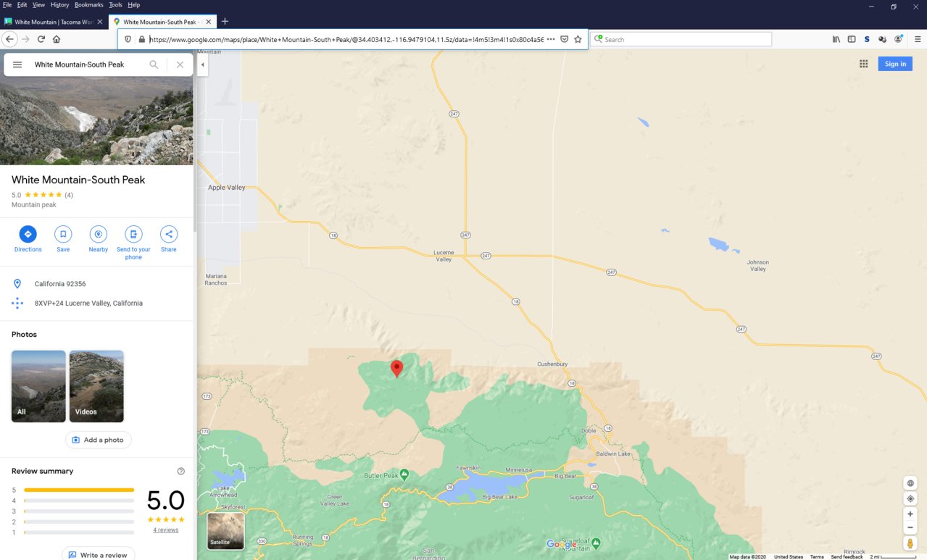Save page to Pocket
The height and width of the screenshot is (560, 927).
[564, 39]
